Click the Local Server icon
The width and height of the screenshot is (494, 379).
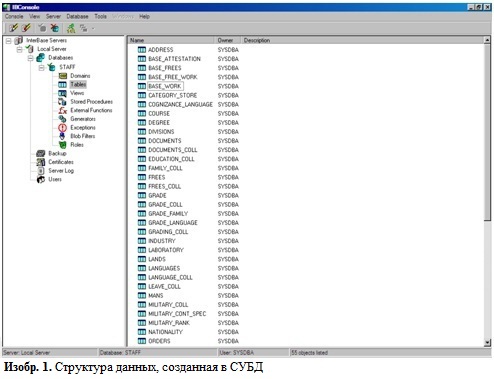[30, 49]
